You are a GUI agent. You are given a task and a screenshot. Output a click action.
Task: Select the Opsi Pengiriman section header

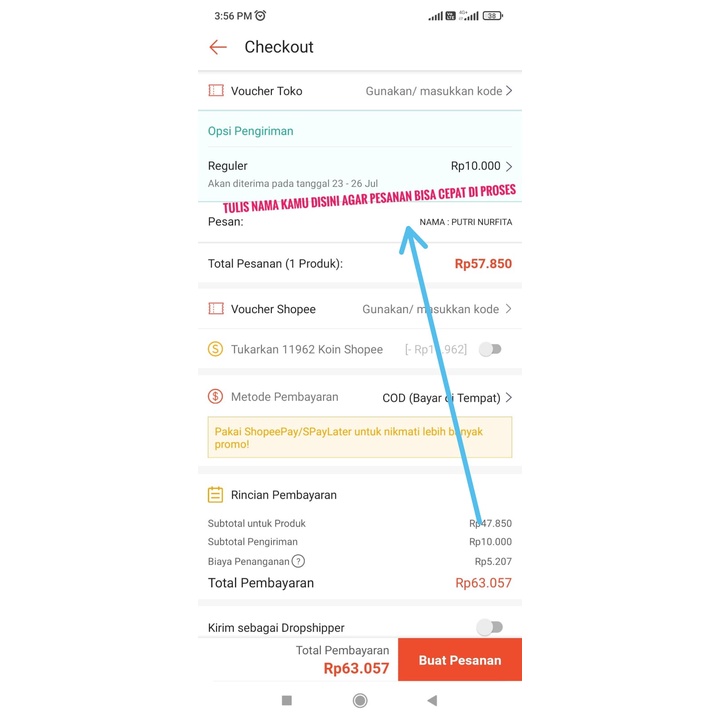[x=251, y=131]
